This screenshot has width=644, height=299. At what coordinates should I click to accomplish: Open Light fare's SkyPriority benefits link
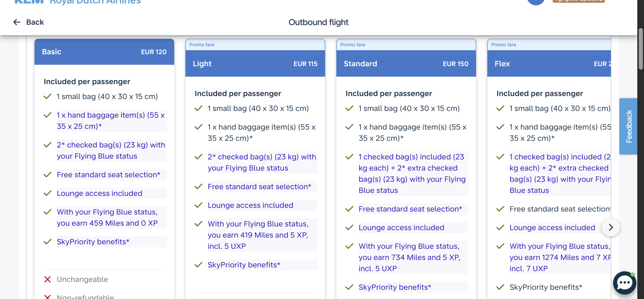pos(244,265)
